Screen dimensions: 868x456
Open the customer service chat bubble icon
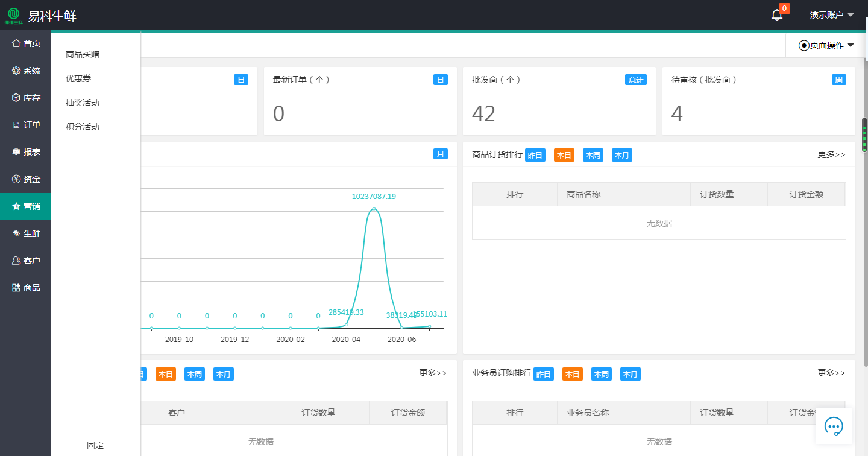[x=834, y=426]
